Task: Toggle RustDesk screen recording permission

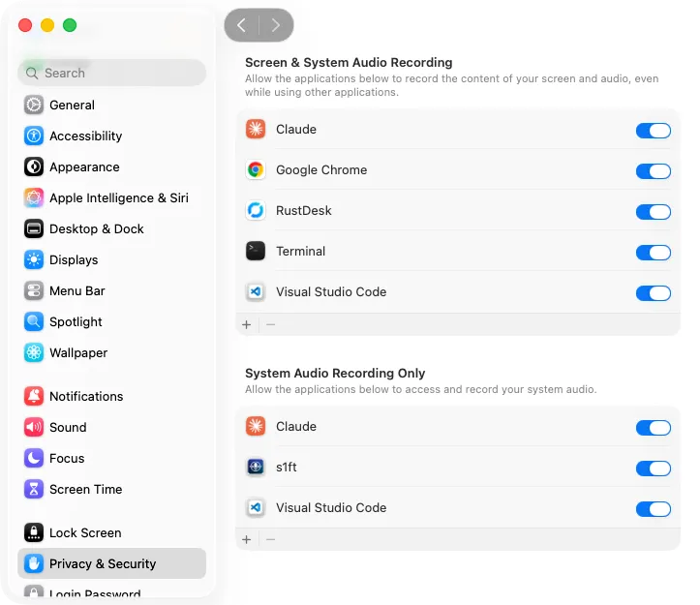Action: tap(654, 212)
